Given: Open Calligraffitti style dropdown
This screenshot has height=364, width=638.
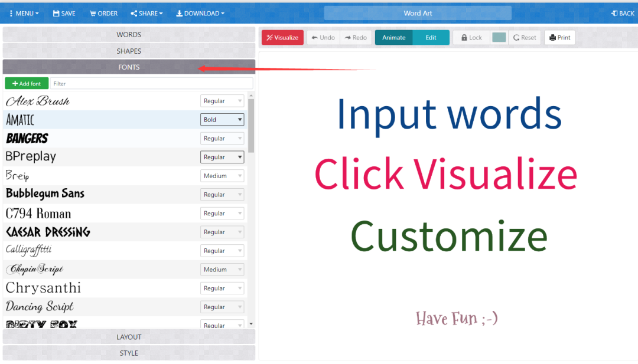Looking at the screenshot, I should [x=222, y=251].
